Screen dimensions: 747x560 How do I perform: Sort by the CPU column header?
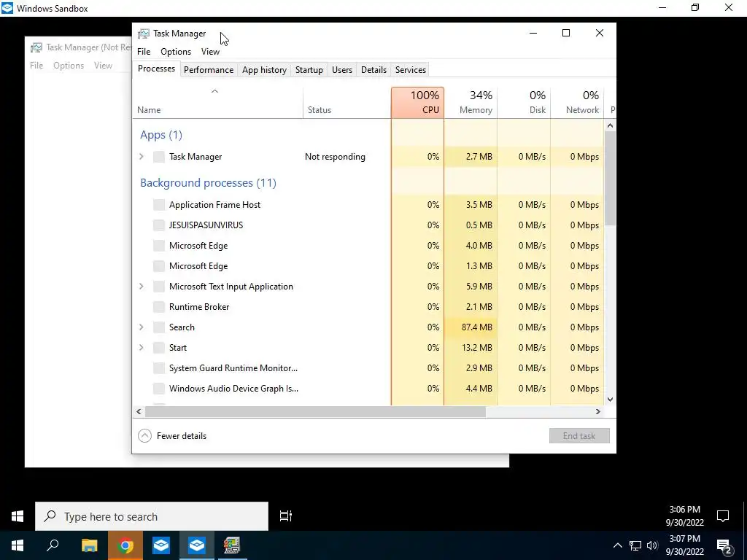point(418,102)
